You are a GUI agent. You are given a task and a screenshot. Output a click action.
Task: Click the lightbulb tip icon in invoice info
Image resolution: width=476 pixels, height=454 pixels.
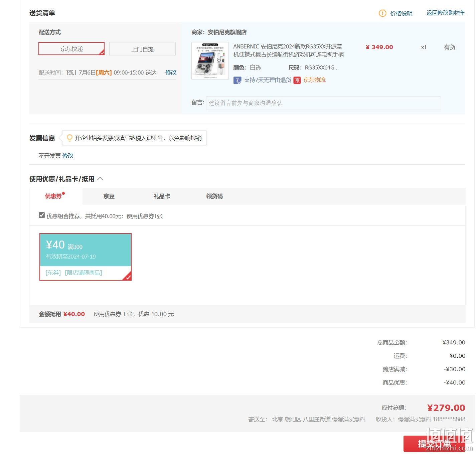tap(69, 138)
